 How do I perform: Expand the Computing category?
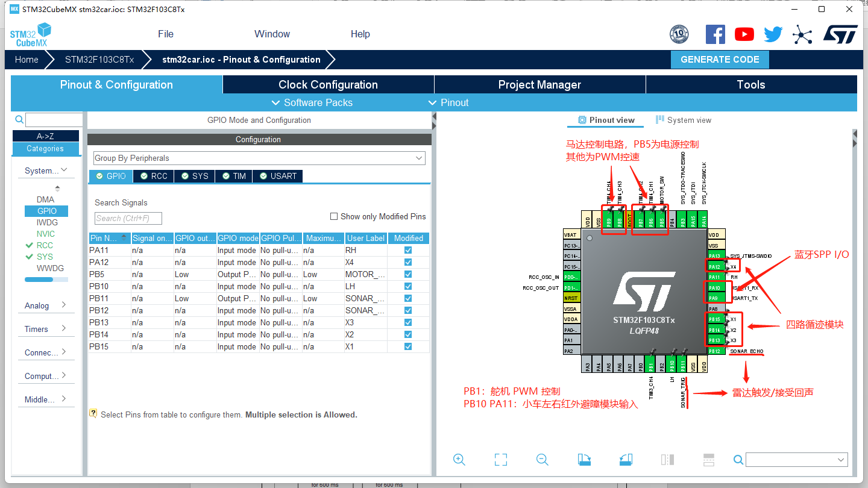[46, 376]
